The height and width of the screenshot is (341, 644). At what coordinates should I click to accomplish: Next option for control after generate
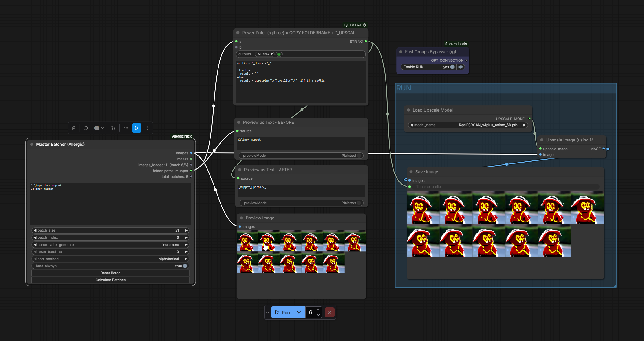[x=186, y=245]
